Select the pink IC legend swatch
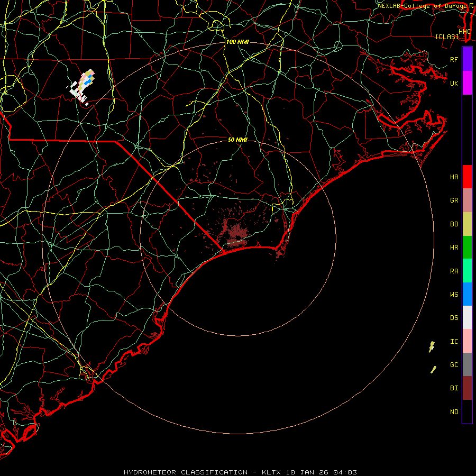 (467, 341)
